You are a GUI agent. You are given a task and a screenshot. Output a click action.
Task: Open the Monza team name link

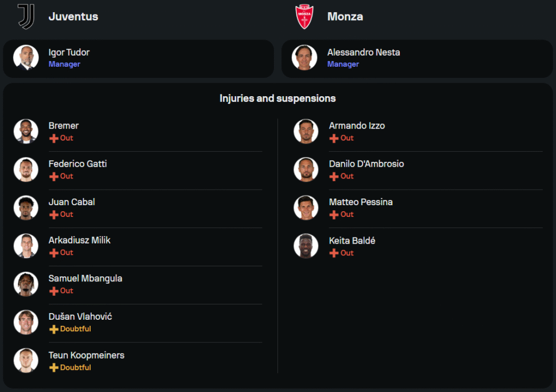[345, 17]
